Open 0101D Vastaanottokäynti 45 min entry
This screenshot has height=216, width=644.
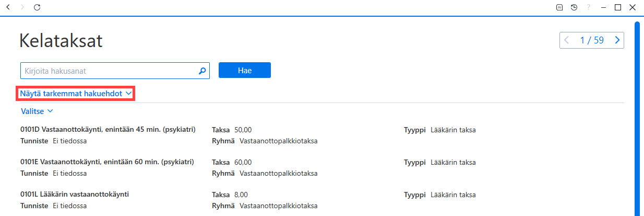108,130
